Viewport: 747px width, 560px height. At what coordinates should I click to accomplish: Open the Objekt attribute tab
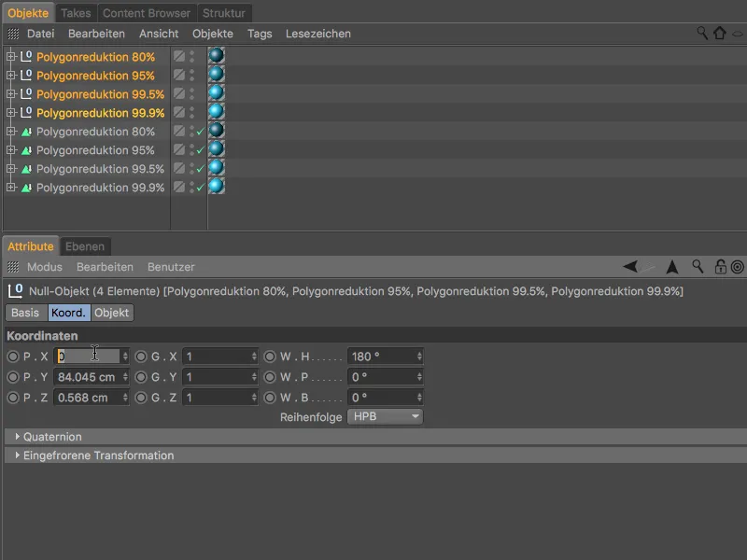[111, 313]
